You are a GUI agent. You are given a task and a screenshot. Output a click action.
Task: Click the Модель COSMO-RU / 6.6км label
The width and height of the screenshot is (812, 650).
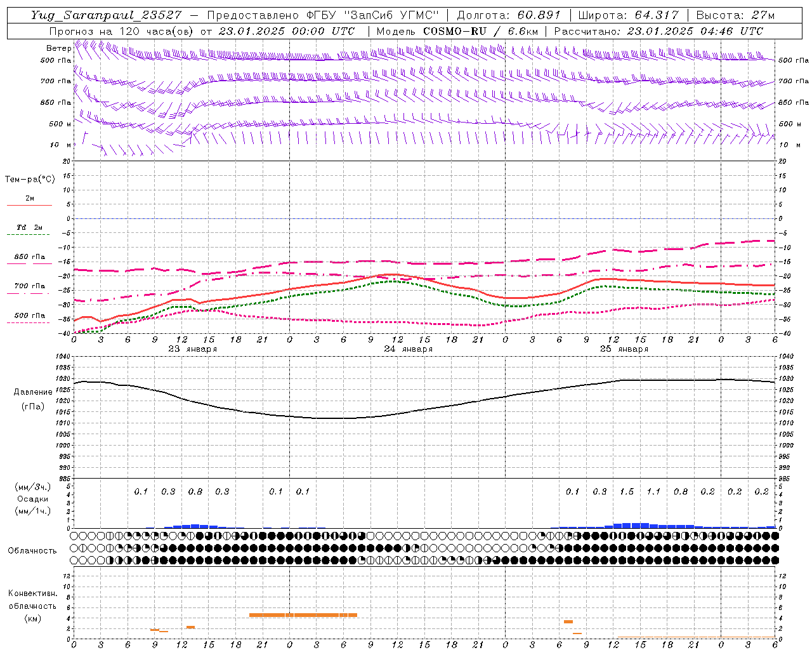tap(457, 31)
